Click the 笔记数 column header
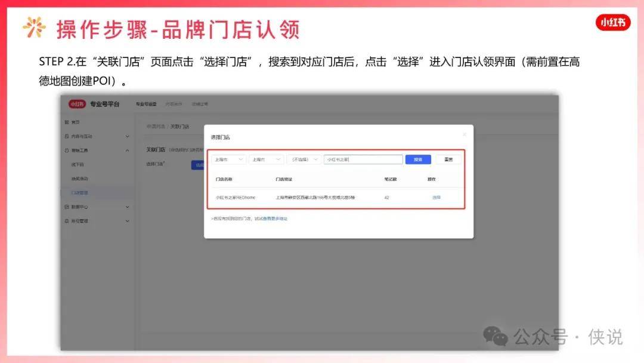 (x=390, y=179)
